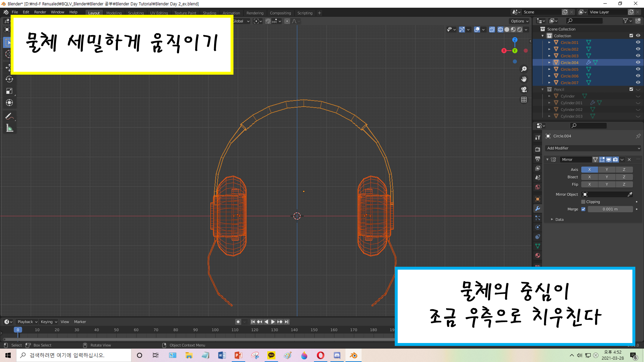Click the camera view icon in the viewport
The image size is (644, 362).
click(x=524, y=89)
